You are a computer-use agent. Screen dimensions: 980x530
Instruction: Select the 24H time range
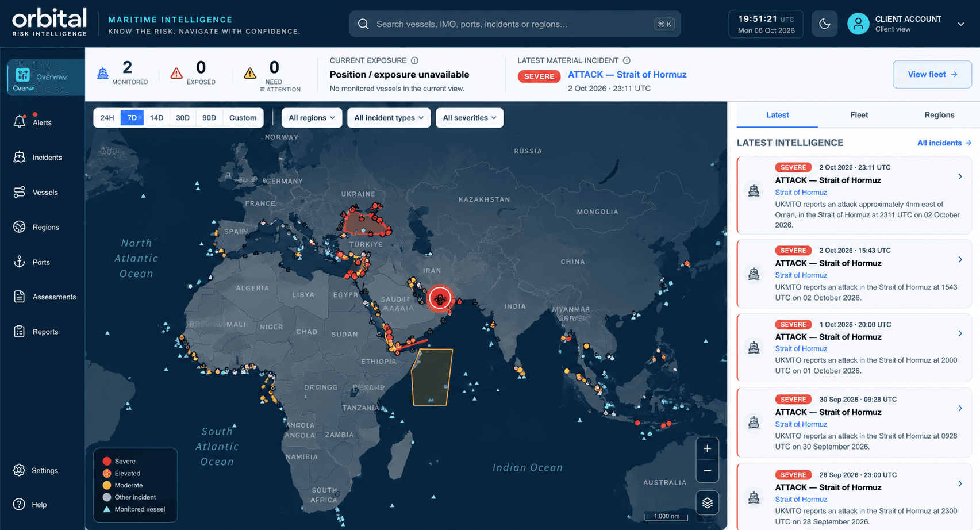[107, 118]
